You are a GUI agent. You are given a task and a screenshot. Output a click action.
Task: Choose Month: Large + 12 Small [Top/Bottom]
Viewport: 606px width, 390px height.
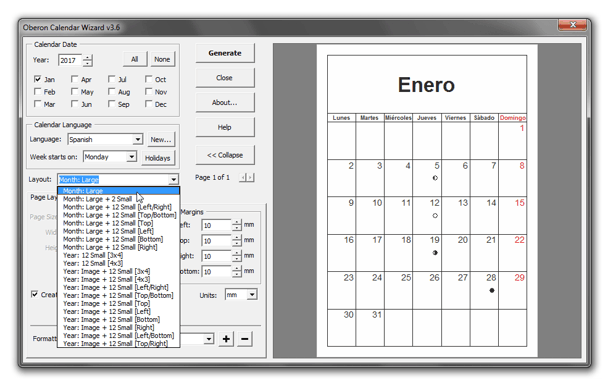click(x=119, y=215)
